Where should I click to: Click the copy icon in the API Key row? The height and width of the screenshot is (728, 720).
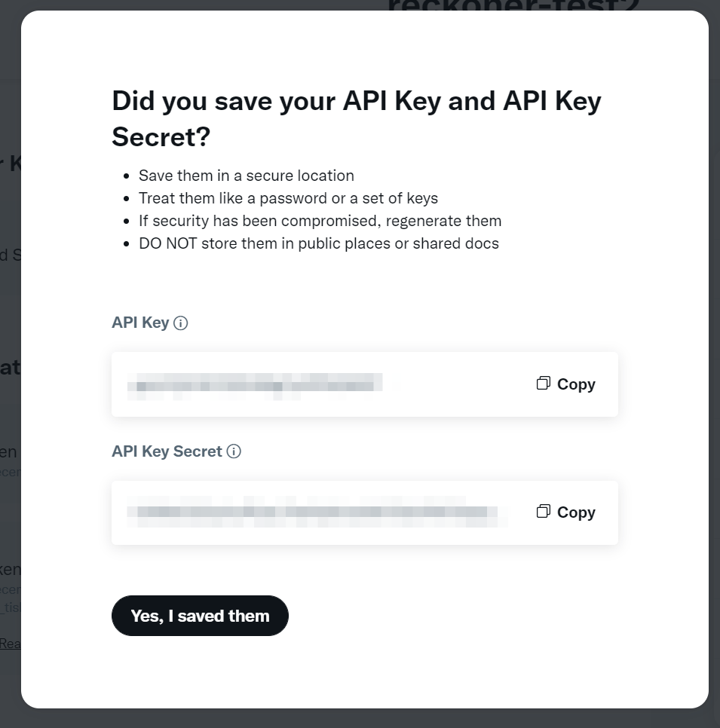pos(543,384)
